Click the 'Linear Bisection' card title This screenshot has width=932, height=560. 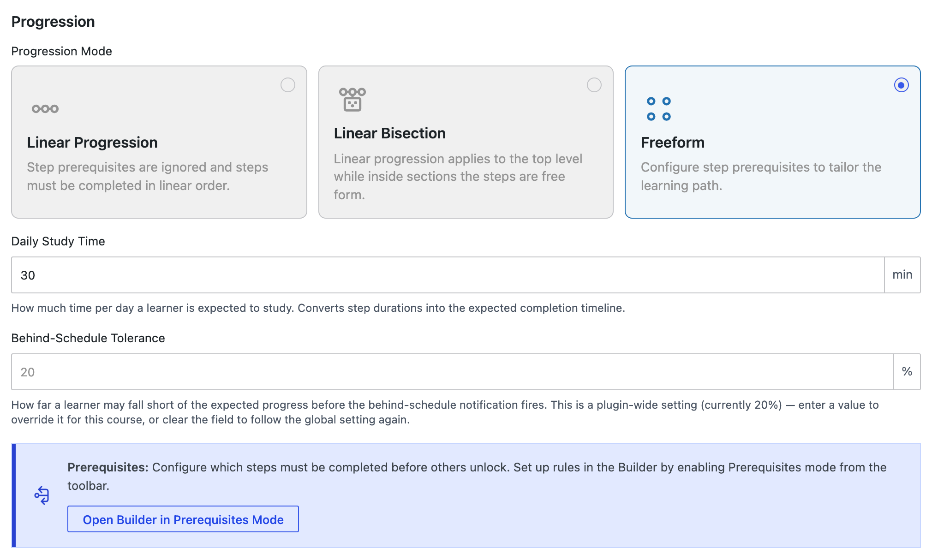[390, 133]
